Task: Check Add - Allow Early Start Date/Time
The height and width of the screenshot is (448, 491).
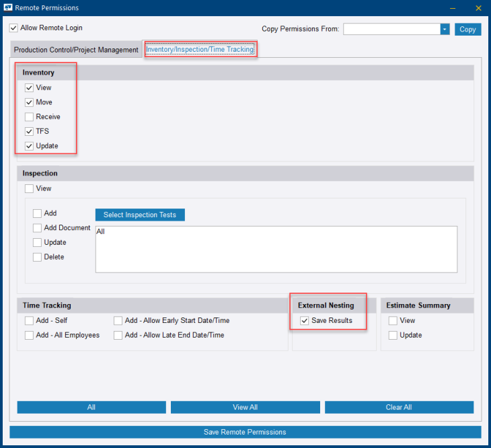Action: tap(118, 321)
